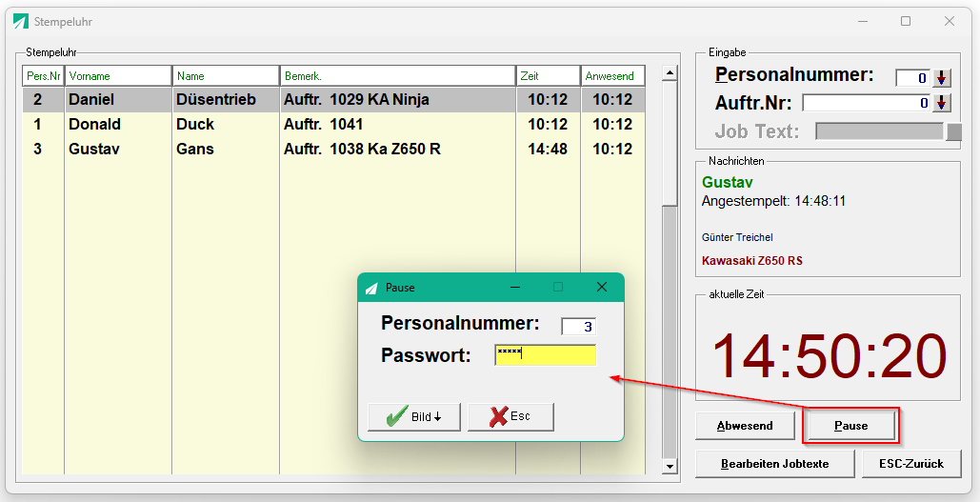Click the clock display 14:50:20

click(829, 357)
